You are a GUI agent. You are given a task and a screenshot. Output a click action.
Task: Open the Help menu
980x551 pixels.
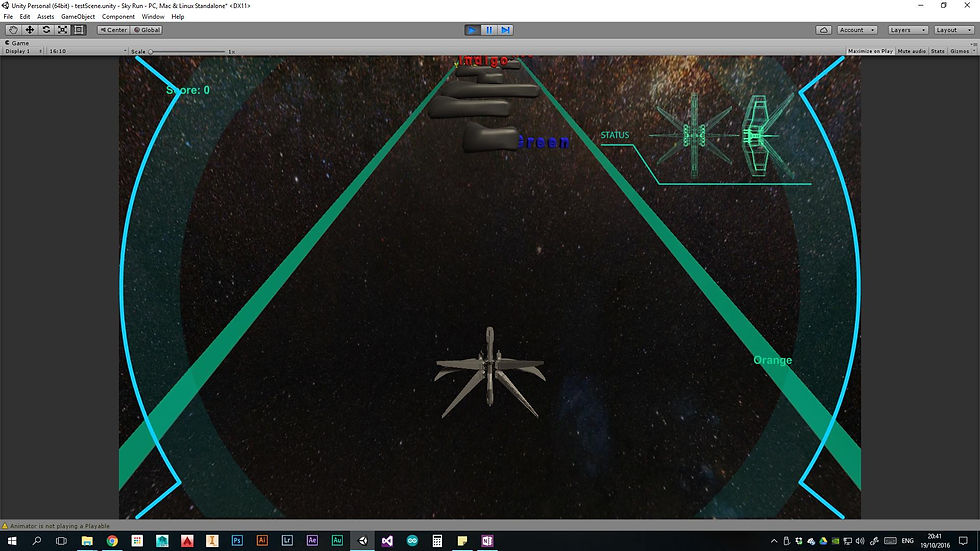(178, 17)
